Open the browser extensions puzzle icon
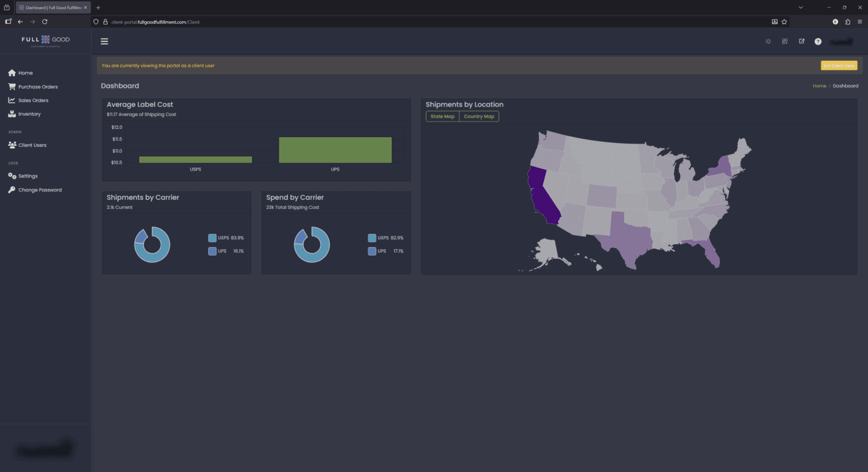 pyautogui.click(x=848, y=22)
